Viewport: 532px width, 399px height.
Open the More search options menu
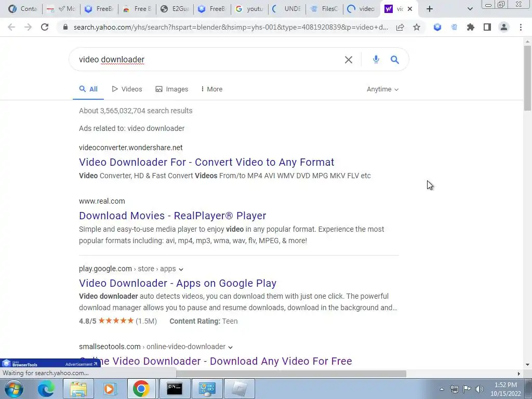click(211, 89)
